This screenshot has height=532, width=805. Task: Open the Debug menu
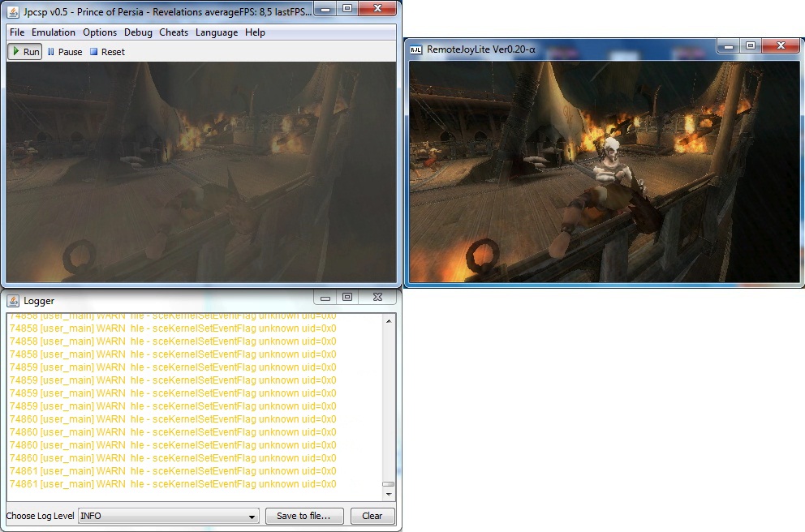[x=138, y=32]
